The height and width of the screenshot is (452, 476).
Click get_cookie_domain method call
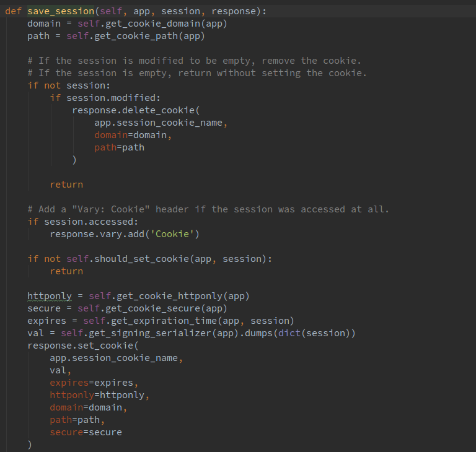click(x=152, y=24)
